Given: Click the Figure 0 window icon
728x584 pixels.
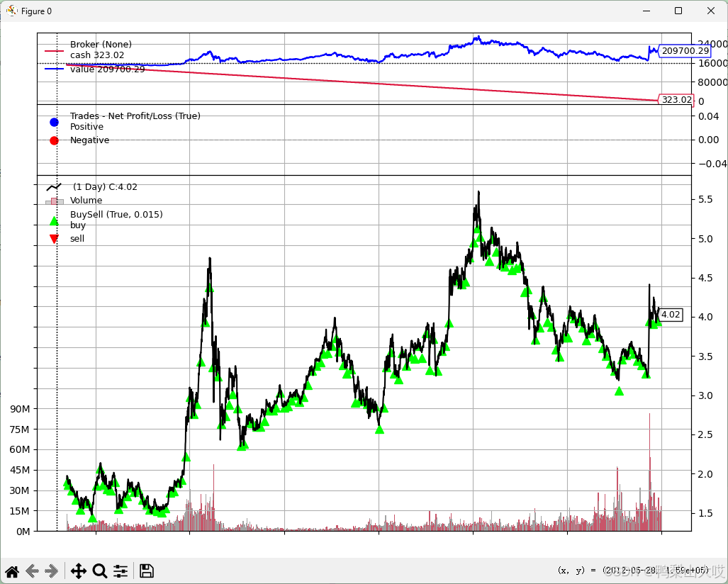Looking at the screenshot, I should (x=11, y=11).
